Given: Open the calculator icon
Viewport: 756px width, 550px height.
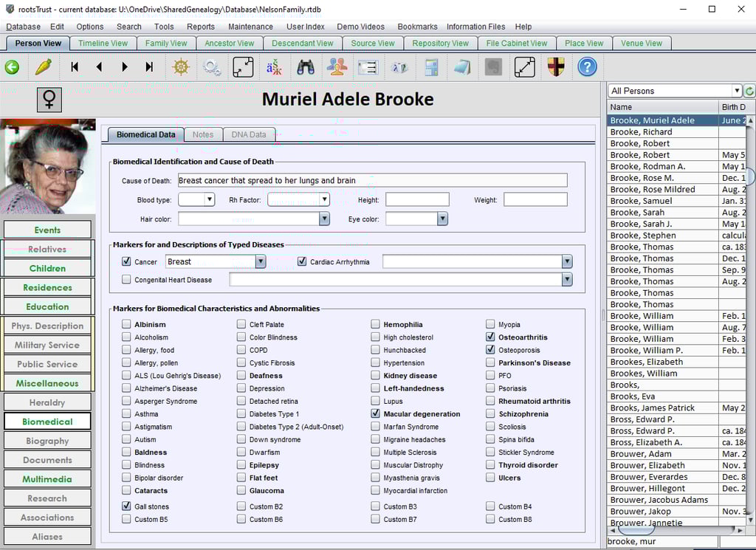Looking at the screenshot, I should [x=431, y=67].
